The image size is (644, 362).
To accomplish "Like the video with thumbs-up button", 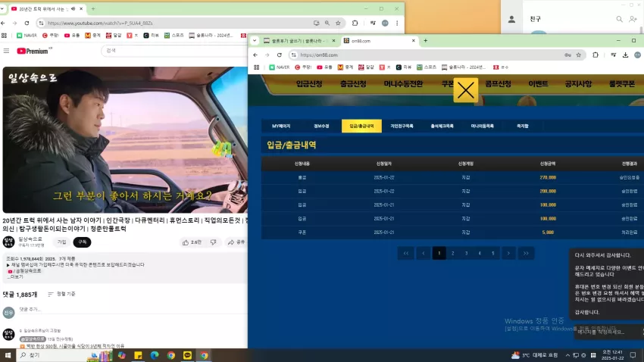I will click(x=192, y=242).
